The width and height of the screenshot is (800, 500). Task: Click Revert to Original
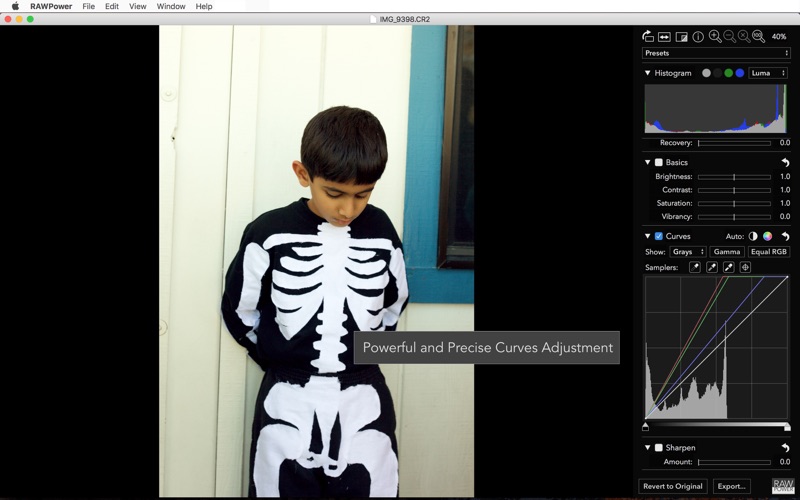tap(672, 486)
